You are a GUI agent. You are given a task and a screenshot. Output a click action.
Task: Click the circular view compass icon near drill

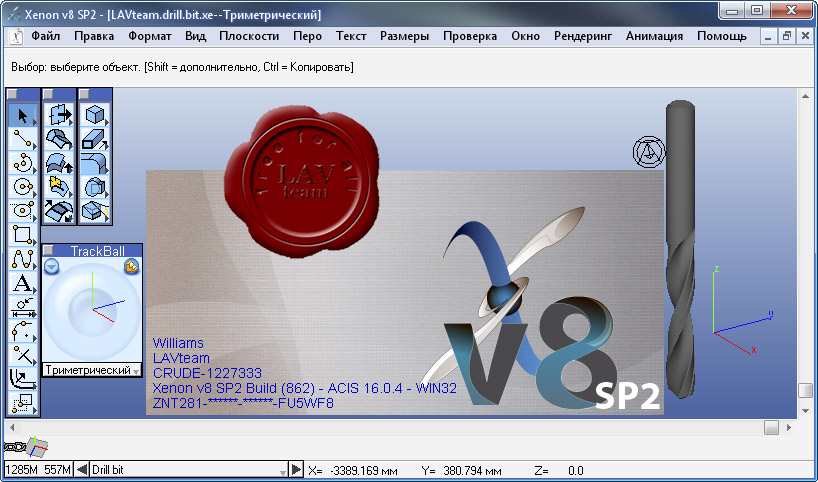[x=648, y=152]
